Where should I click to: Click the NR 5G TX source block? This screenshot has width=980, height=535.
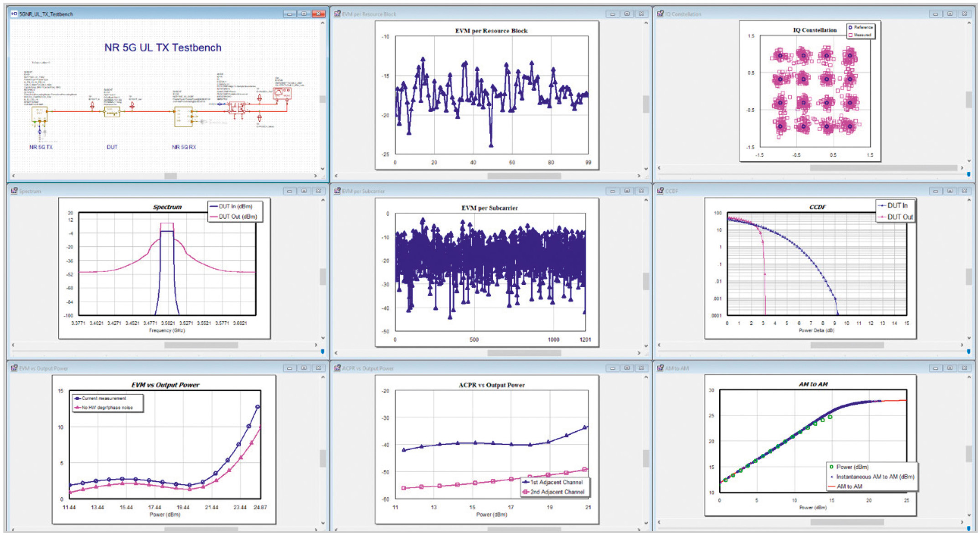pyautogui.click(x=40, y=114)
